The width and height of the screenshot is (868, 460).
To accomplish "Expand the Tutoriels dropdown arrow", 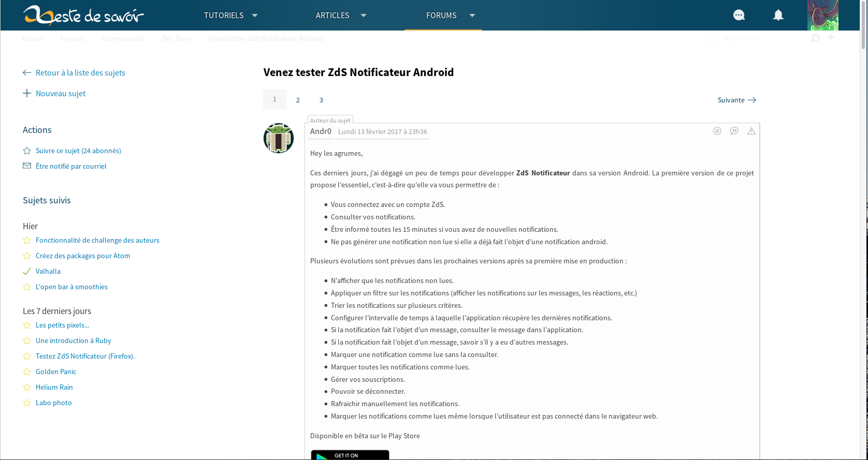I will point(255,16).
